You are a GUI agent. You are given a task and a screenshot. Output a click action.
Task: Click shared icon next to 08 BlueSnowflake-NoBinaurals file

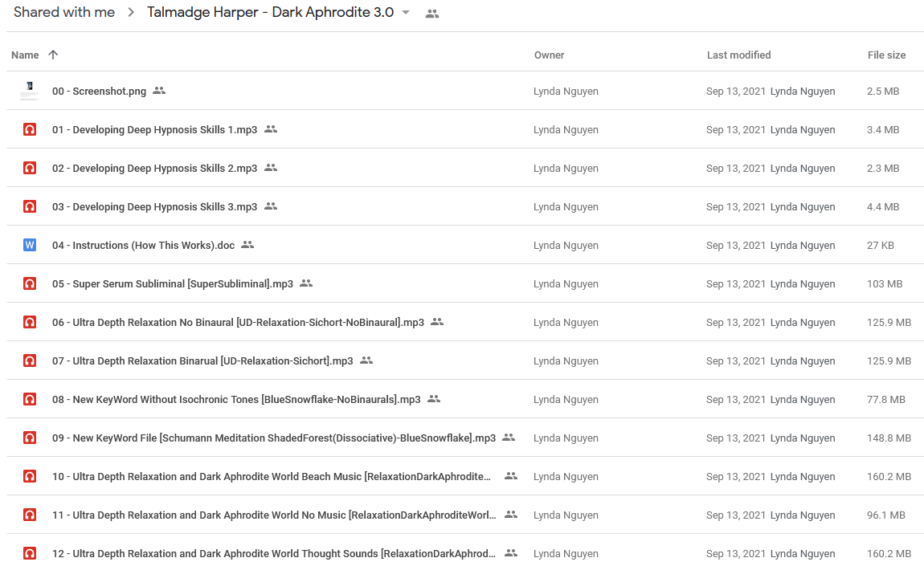point(434,399)
